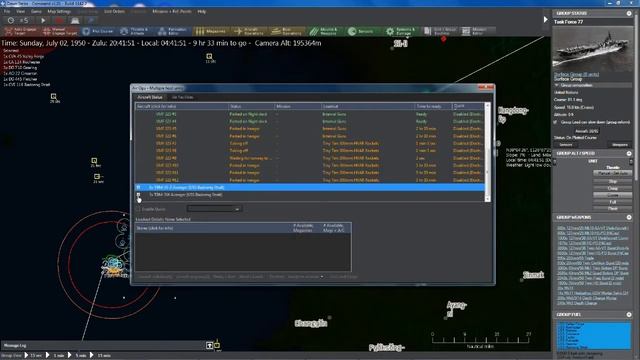Click the unit marker next to Message Log
Viewport: 640px width, 360px height.
(x=209, y=345)
